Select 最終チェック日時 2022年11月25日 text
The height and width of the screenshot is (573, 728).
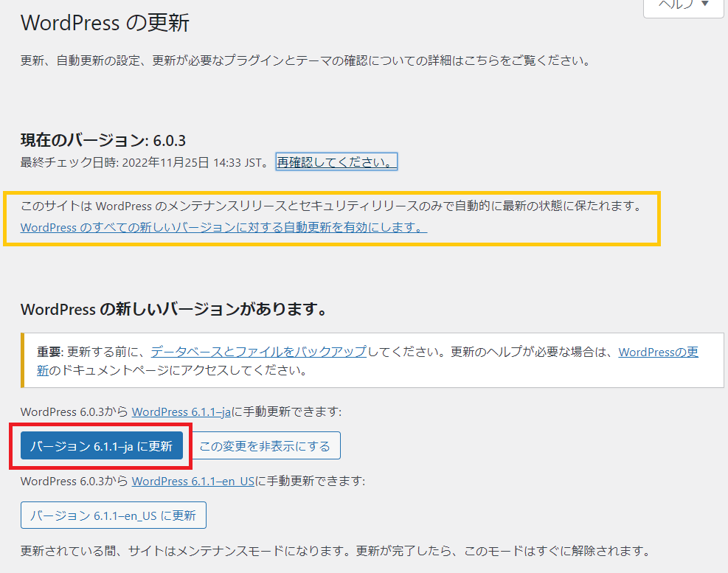coord(145,162)
